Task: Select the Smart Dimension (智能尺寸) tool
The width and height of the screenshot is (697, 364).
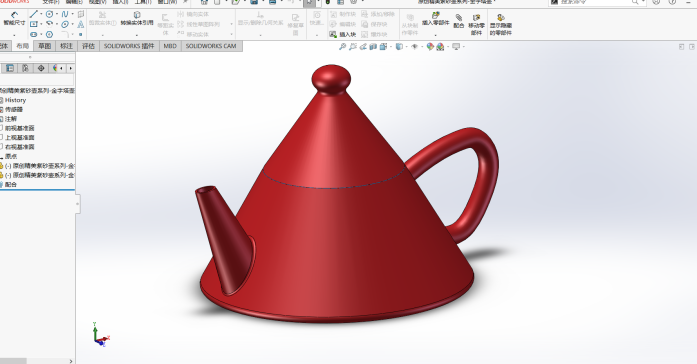Action: [x=14, y=18]
